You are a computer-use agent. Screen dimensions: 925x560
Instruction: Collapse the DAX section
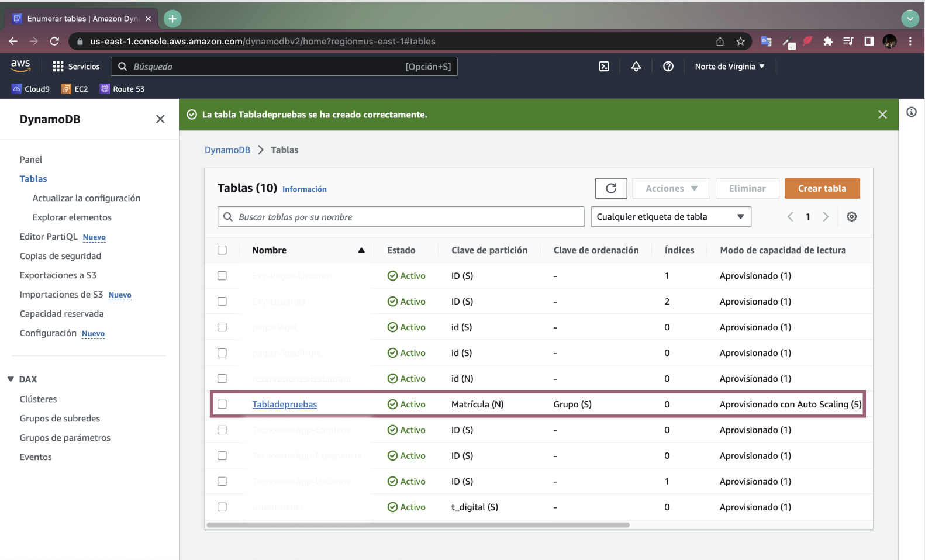(x=11, y=379)
